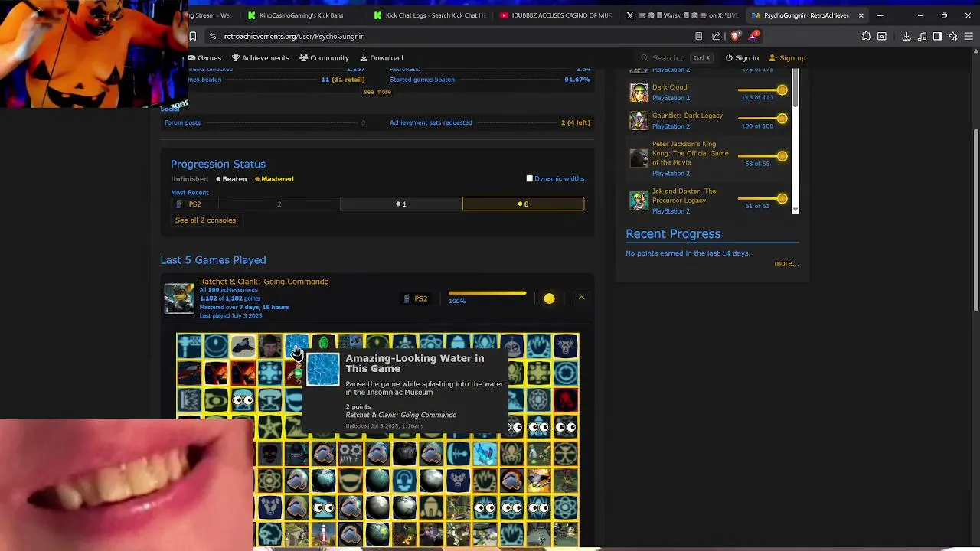Open Ratchet & Clank: Going Commando title link
Viewport: 980px width, 551px height.
[264, 282]
